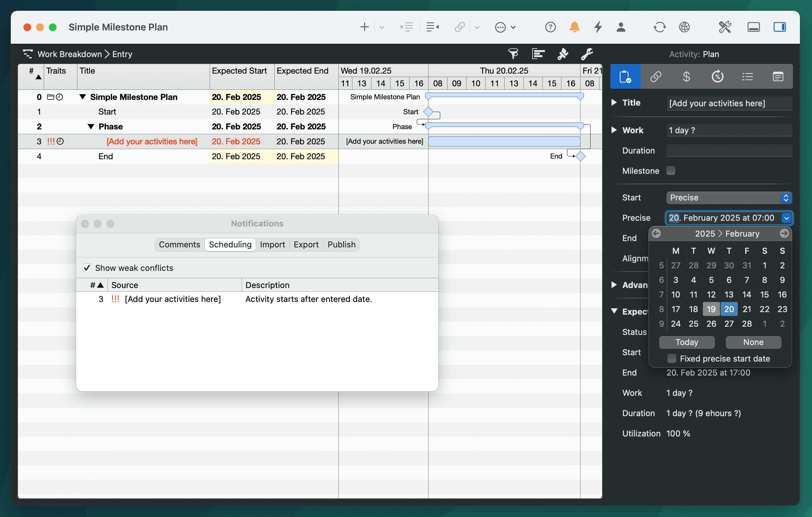812x517 pixels.
Task: Click the wrench icon above the Gantt chart
Action: coord(587,54)
